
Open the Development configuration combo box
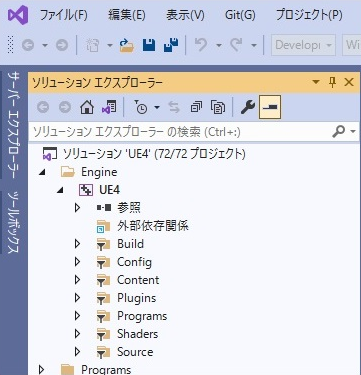[x=303, y=45]
